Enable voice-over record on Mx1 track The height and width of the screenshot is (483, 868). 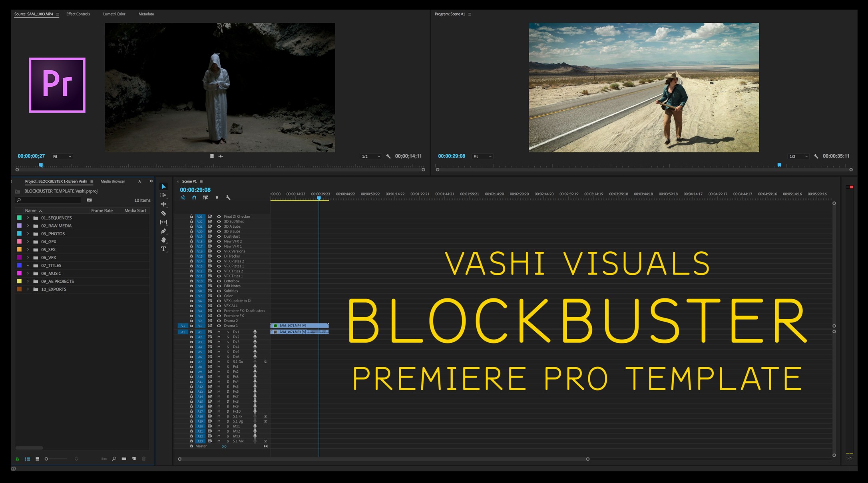255,426
